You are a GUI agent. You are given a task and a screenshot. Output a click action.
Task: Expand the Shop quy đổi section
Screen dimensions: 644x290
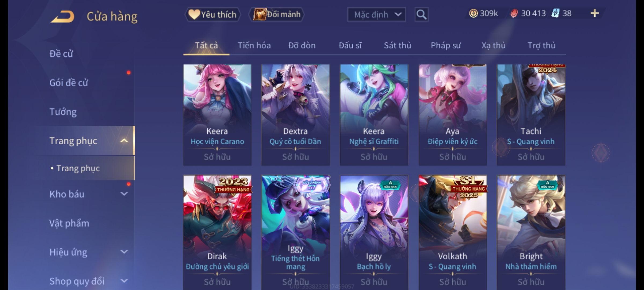click(124, 281)
